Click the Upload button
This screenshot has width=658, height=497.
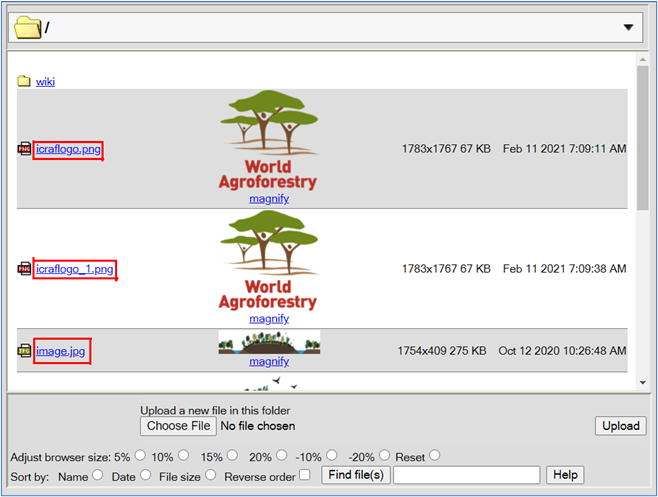[x=621, y=426]
